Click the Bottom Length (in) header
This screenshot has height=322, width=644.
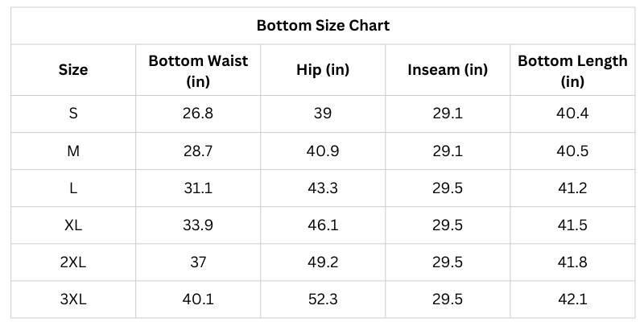coord(572,70)
